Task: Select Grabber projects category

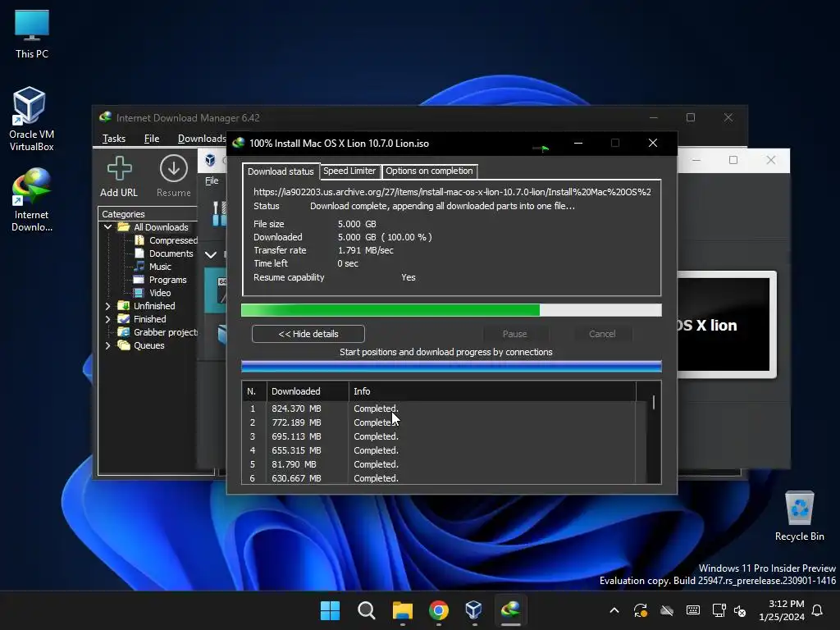Action: point(158,332)
